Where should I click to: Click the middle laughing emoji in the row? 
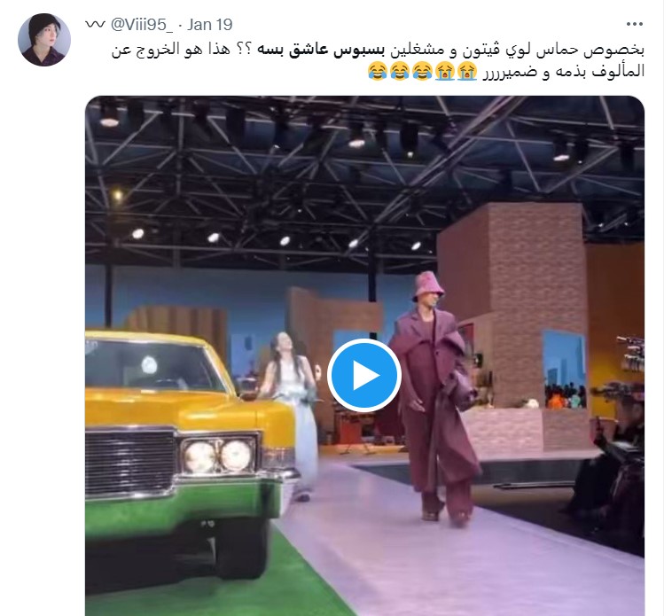pyautogui.click(x=400, y=71)
